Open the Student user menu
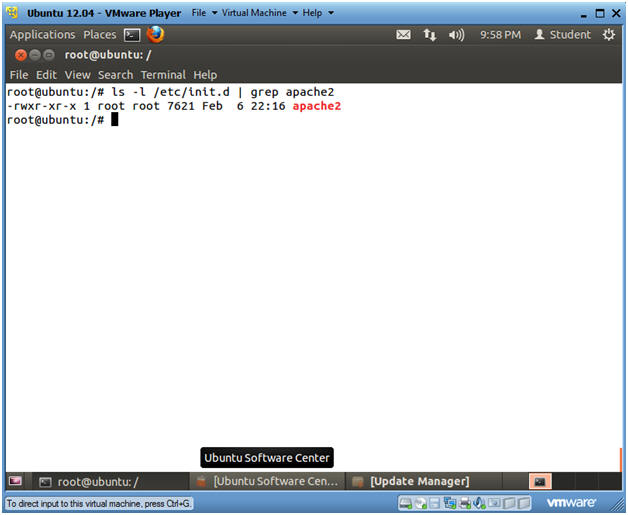Screen dimensions: 628x515 click(x=562, y=35)
